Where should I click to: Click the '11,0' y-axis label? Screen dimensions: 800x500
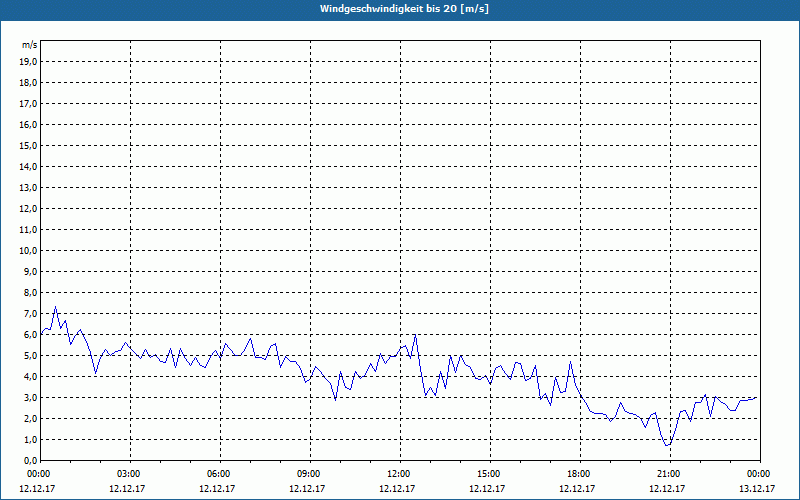[x=28, y=230]
